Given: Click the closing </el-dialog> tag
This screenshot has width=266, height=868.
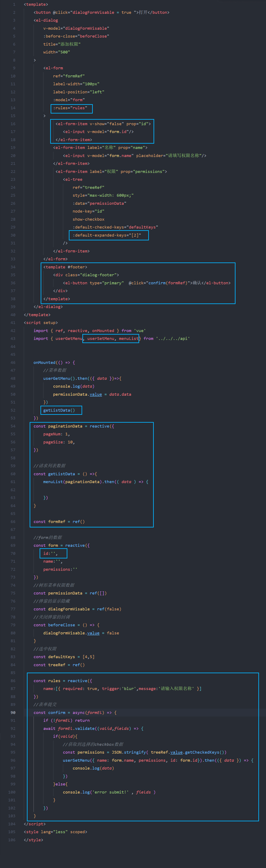Looking at the screenshot, I should point(48,307).
